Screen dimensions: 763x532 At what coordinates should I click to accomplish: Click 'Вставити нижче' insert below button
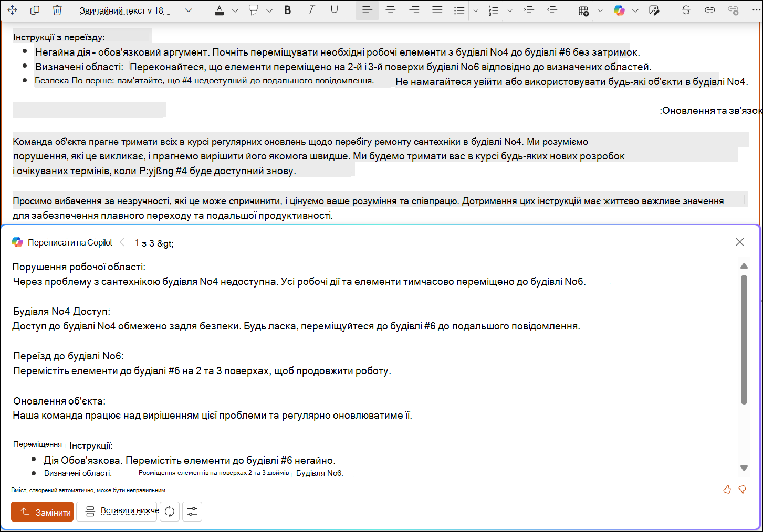[x=117, y=512]
